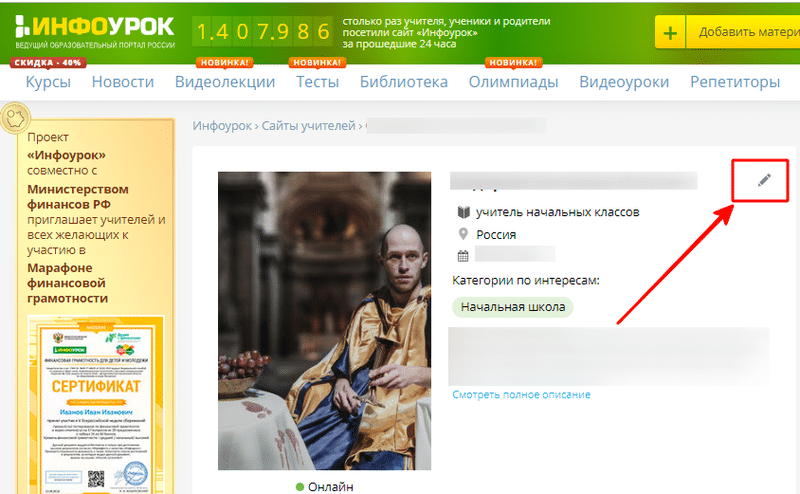Click Смотреть полное описание link

click(521, 394)
